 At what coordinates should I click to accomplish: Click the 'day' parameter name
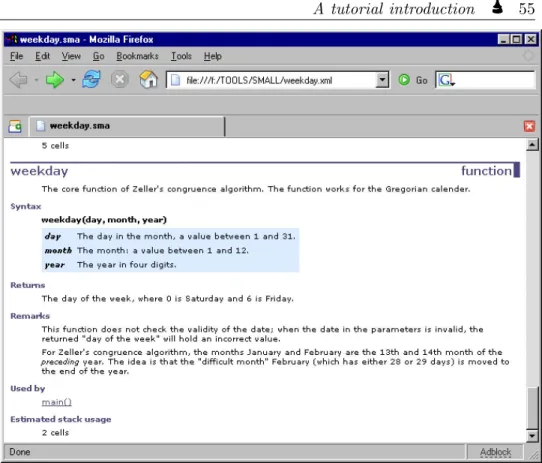(x=53, y=237)
